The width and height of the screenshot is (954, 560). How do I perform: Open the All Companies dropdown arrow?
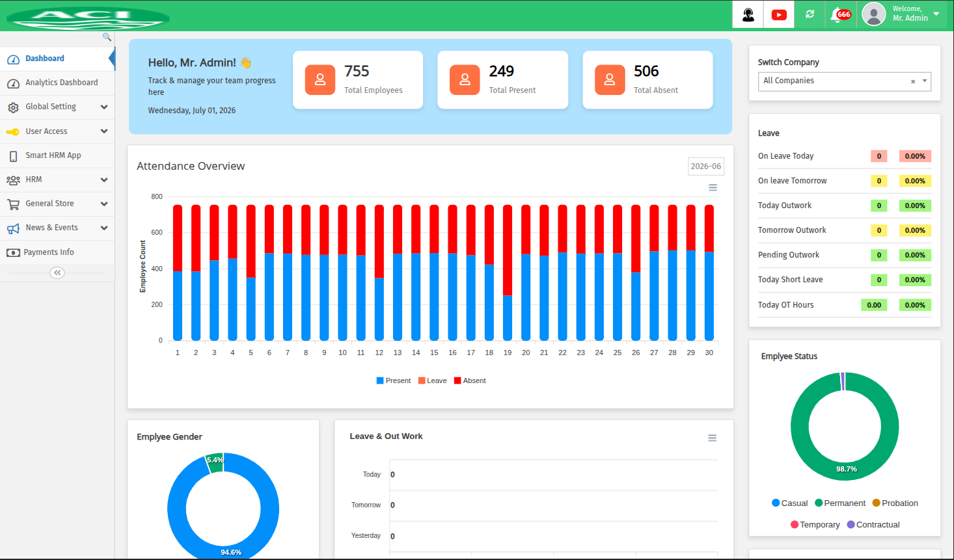pos(924,81)
